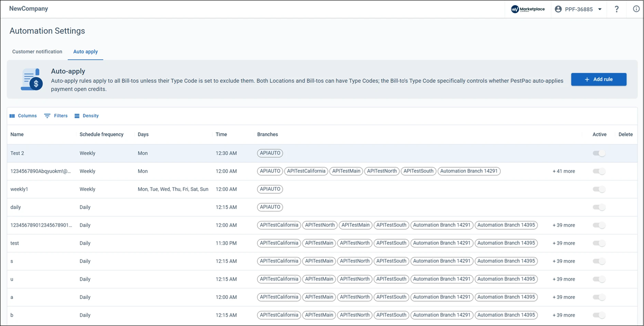The image size is (644, 326).
Task: Click 'Mon, Tue, Wed, Thu, Fri, Sat, Sun' days cell
Action: [173, 189]
